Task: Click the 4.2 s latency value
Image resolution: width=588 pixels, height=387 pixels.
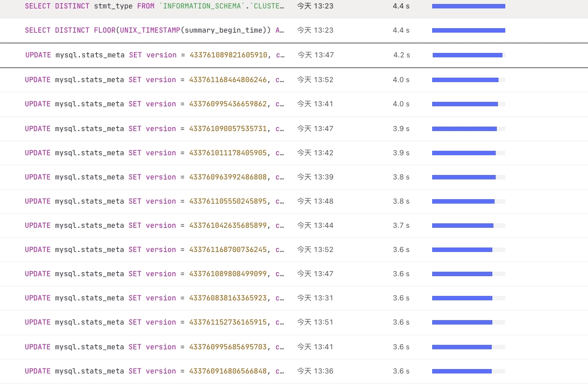Action: point(402,55)
